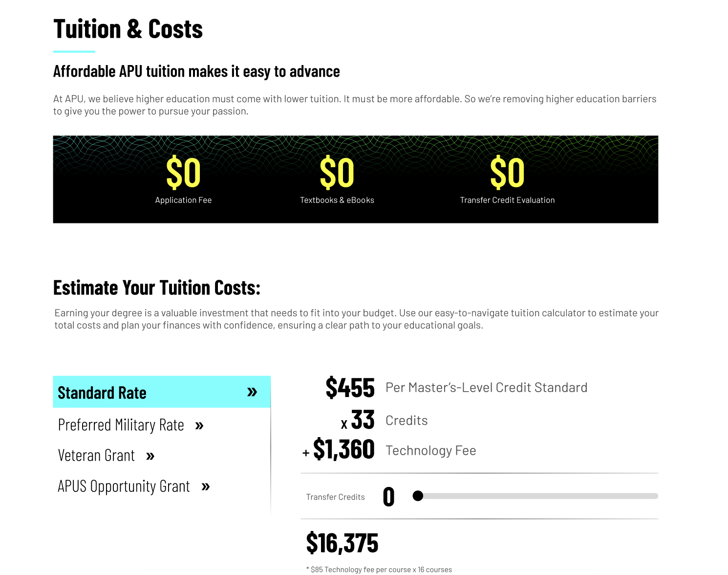Click the $1,360 Technology Fee amount

(343, 449)
